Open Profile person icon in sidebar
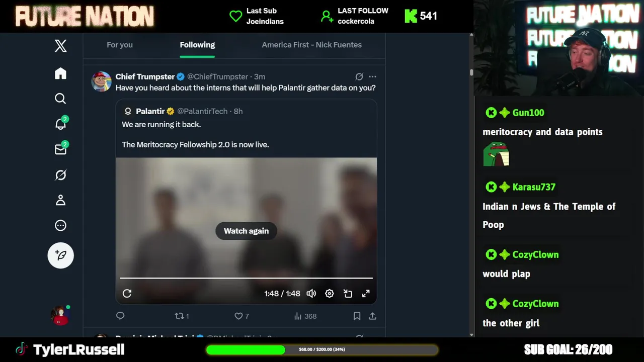Viewport: 644px width, 362px height. pyautogui.click(x=60, y=200)
